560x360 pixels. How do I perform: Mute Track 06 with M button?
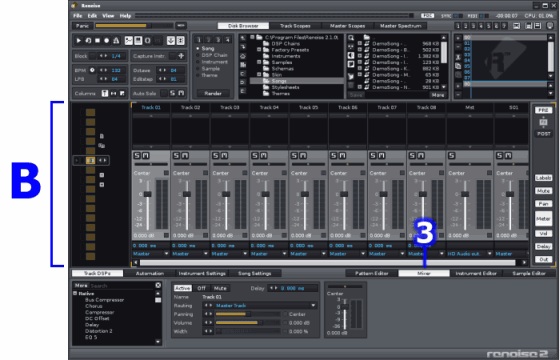342,156
